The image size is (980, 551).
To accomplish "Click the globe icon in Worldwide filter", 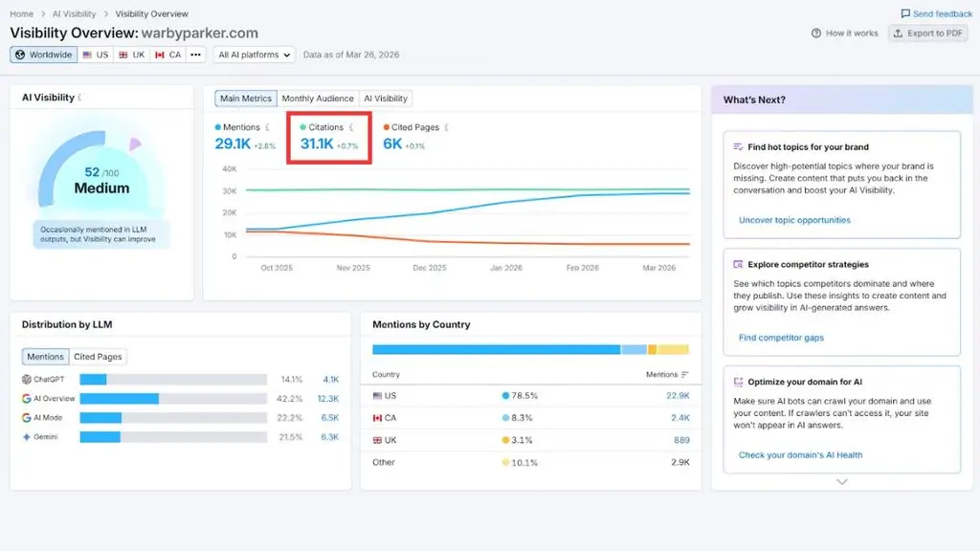I will pyautogui.click(x=20, y=55).
